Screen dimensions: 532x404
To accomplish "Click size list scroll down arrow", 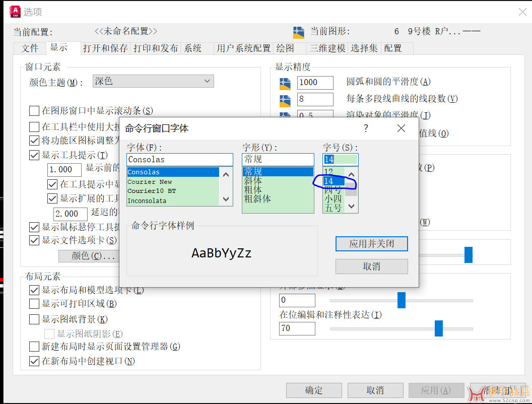I will click(352, 206).
